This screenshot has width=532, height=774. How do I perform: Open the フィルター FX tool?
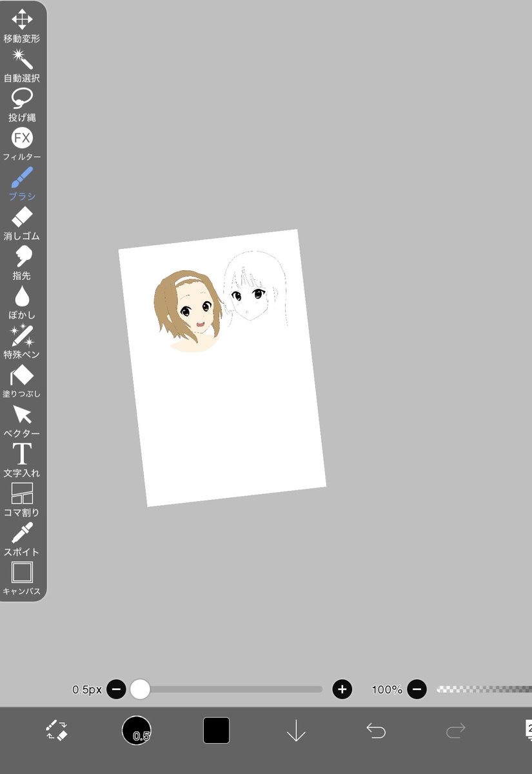coord(22,144)
